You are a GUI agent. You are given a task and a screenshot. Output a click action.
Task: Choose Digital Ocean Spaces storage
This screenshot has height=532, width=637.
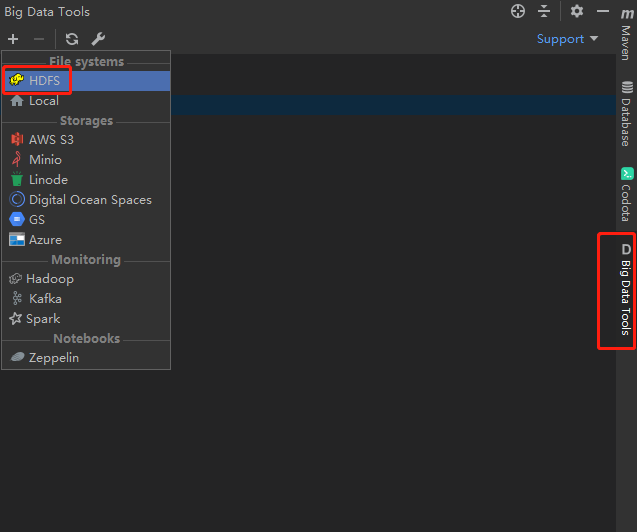[x=86, y=200]
